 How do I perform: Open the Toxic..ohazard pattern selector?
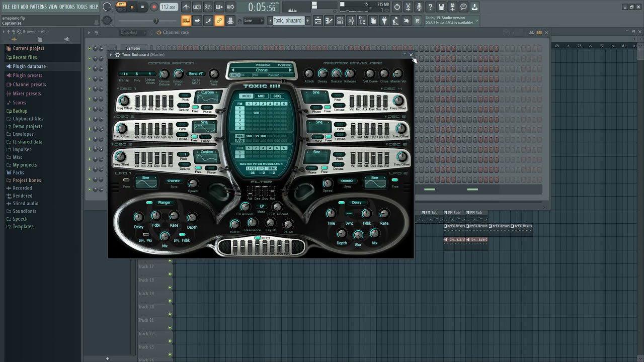pos(288,21)
